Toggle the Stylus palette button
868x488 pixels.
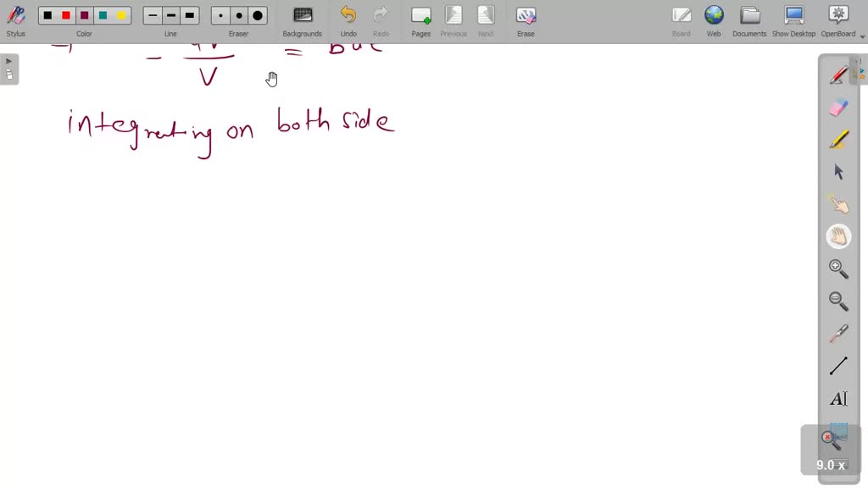15,20
